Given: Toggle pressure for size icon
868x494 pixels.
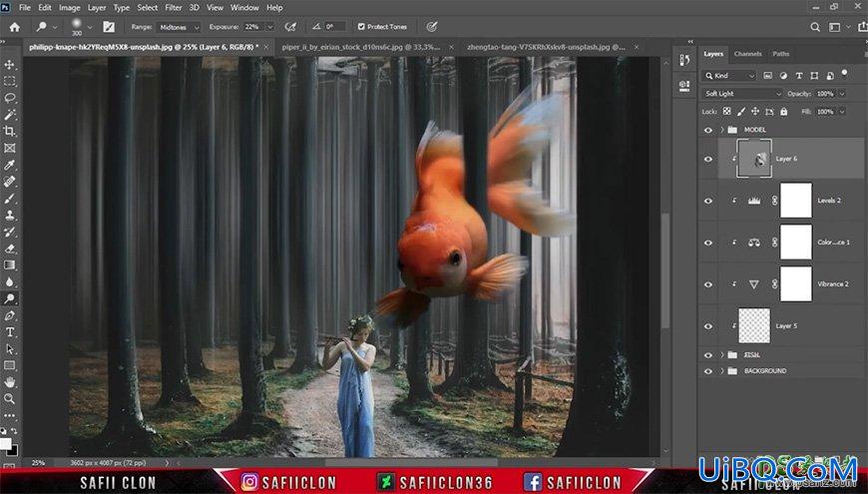Looking at the screenshot, I should pos(432,27).
